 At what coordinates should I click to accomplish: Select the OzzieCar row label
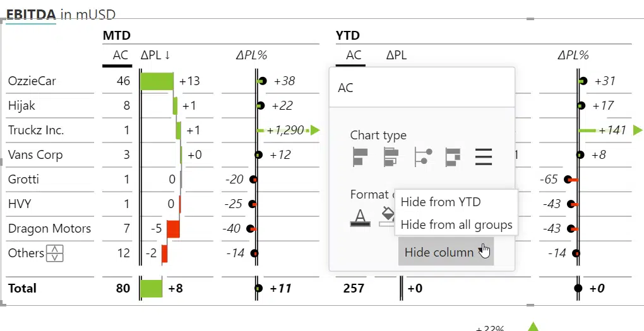32,81
